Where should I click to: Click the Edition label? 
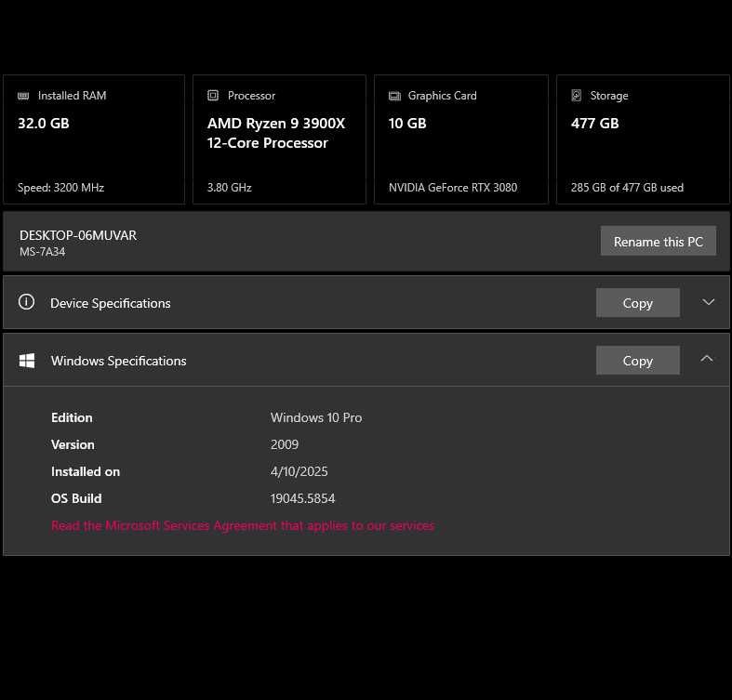point(72,417)
